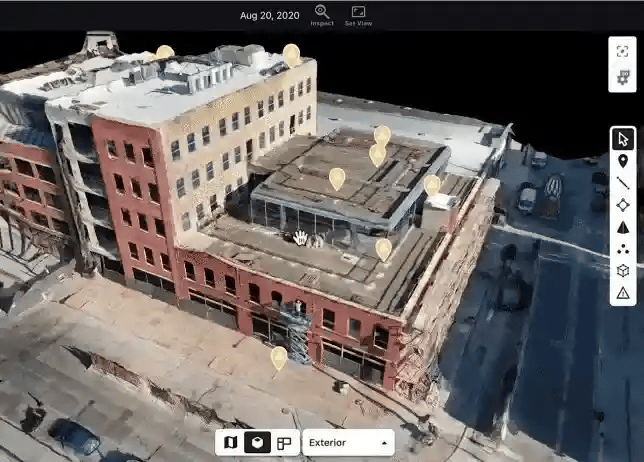Image resolution: width=644 pixels, height=462 pixels.
Task: Switch to the split layout view
Action: coord(284,442)
